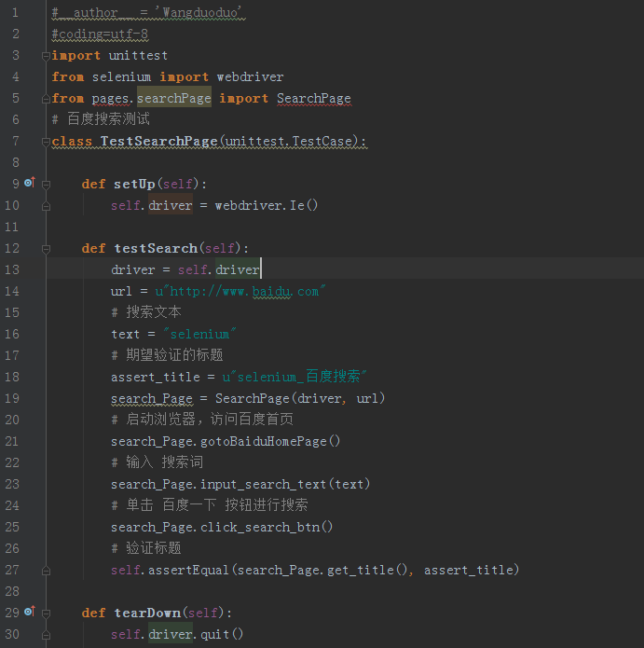Screen dimensions: 644x648
Task: Collapse the testSearch method at line 12
Action: [x=46, y=249]
